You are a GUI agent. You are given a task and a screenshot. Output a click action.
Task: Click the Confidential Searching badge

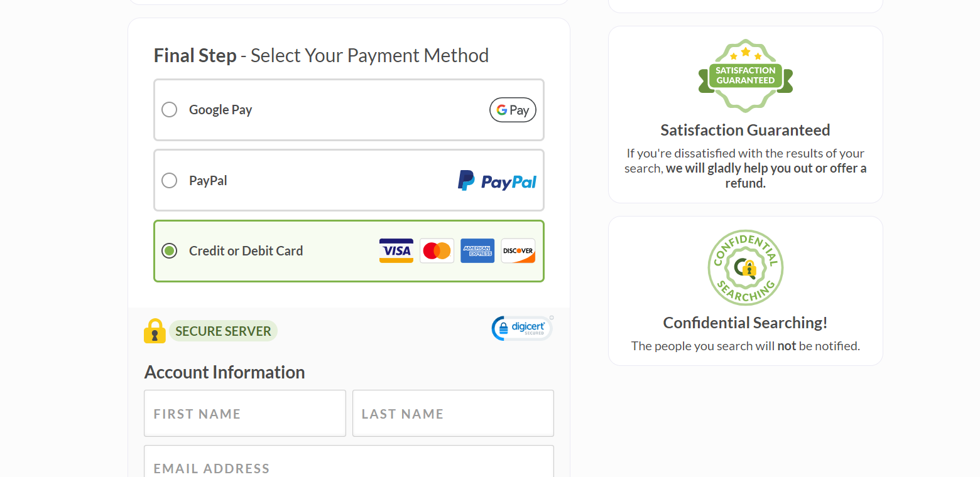coord(745,267)
